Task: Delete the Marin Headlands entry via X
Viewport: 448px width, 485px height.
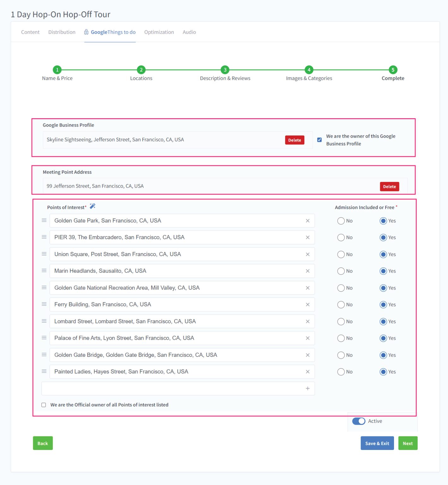Action: click(x=308, y=271)
